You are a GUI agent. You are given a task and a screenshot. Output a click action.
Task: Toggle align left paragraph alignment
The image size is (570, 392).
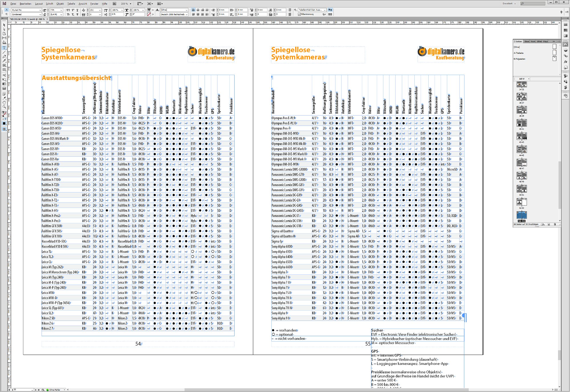click(194, 10)
